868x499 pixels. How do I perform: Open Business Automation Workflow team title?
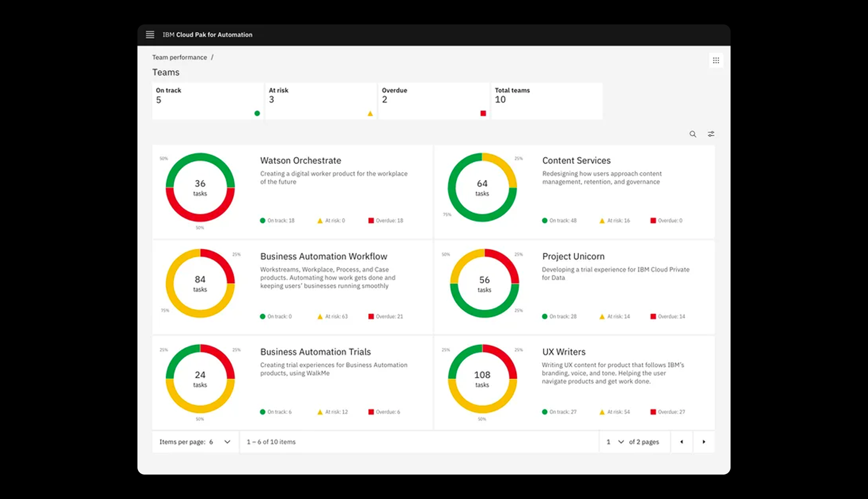point(324,257)
